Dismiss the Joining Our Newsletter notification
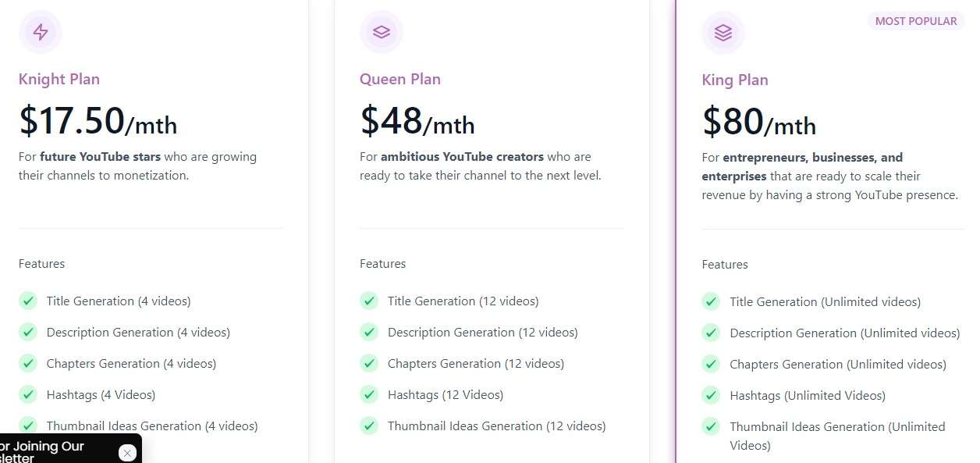 [x=127, y=453]
